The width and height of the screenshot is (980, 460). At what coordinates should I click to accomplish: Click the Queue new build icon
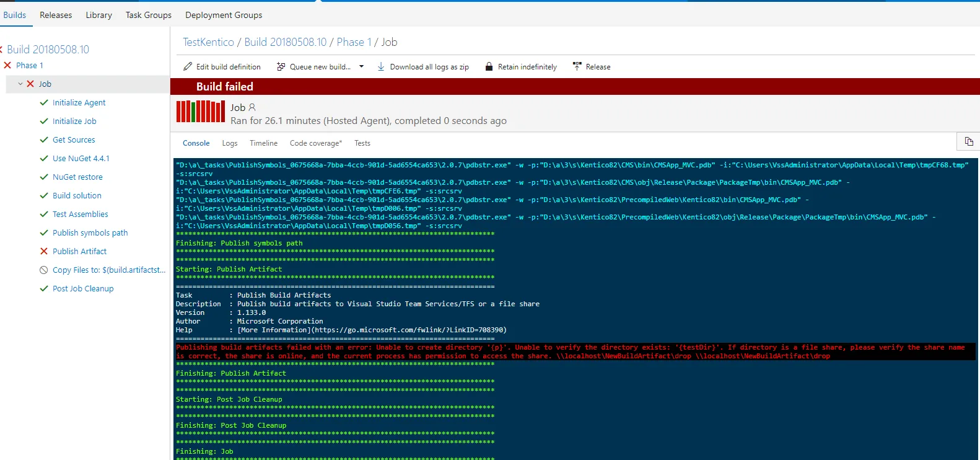[x=281, y=66]
